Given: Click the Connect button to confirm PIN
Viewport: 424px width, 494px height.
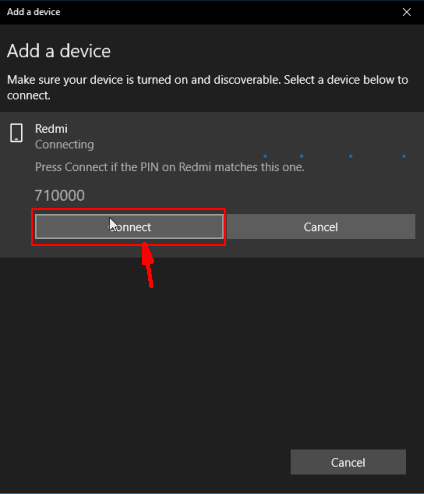Looking at the screenshot, I should tap(129, 227).
